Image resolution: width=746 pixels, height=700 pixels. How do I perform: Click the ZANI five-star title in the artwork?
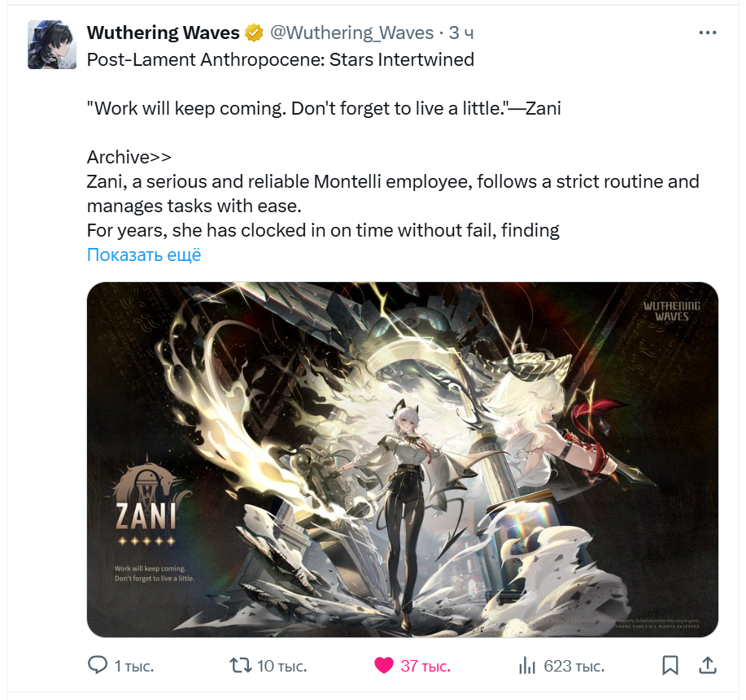click(x=146, y=522)
